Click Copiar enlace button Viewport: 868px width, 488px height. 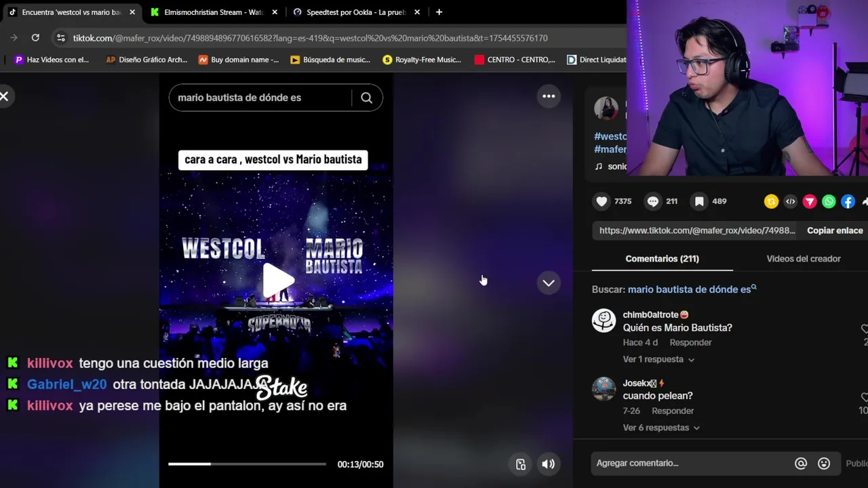click(x=835, y=230)
